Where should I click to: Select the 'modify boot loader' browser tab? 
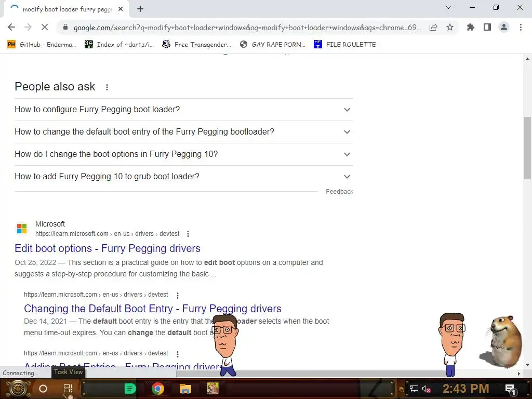pyautogui.click(x=66, y=9)
